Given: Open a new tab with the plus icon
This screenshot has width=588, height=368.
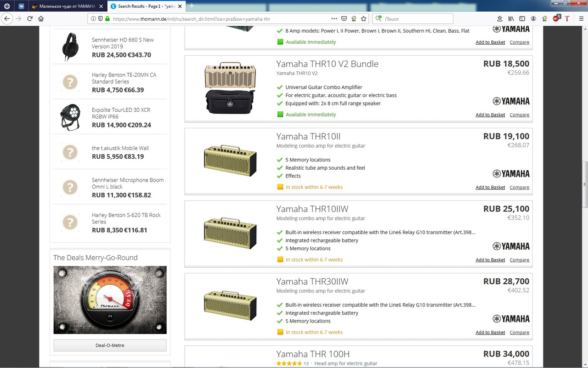Looking at the screenshot, I should point(192,6).
